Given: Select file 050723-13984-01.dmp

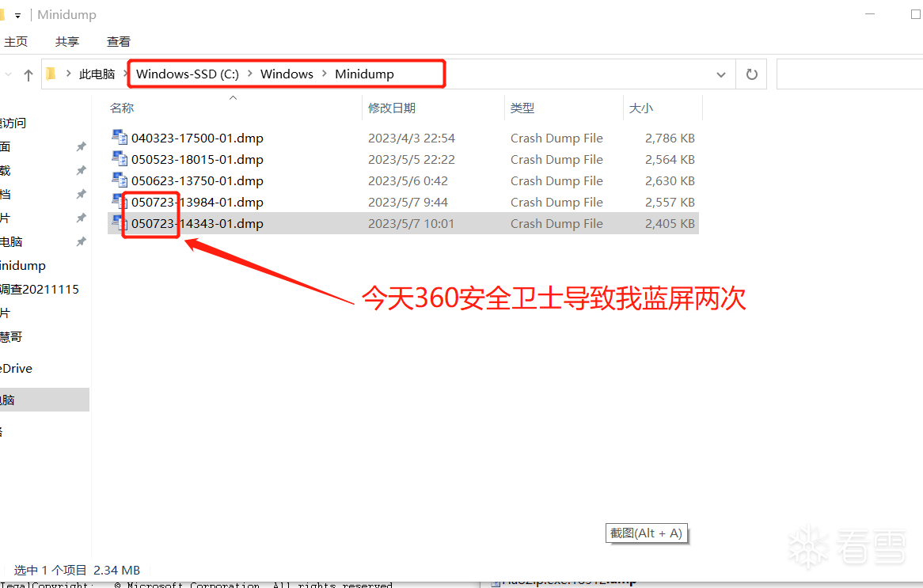Looking at the screenshot, I should [x=197, y=203].
